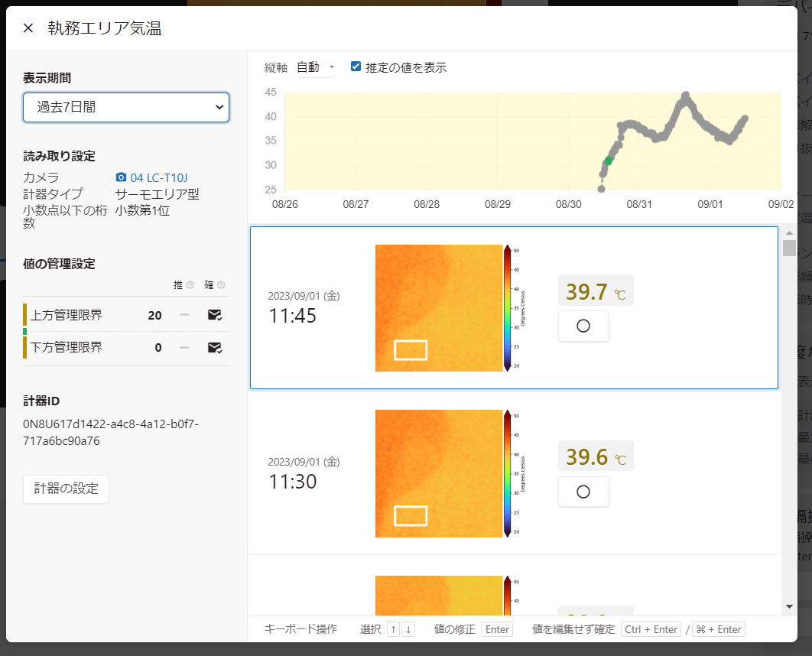812x656 pixels.
Task: Click the 小数第1位 decimal setting text
Action: tap(142, 210)
